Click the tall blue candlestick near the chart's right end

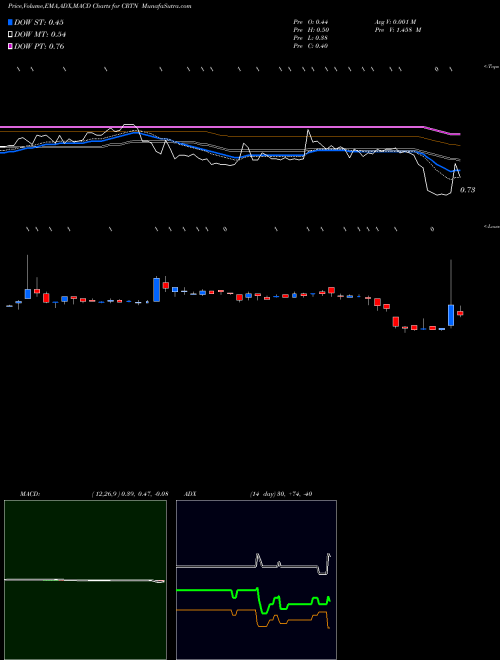tap(451, 315)
